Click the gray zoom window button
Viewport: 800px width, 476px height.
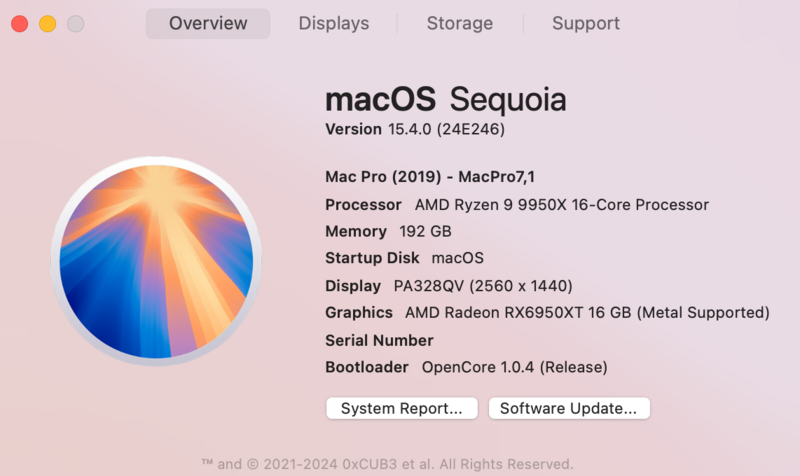[75, 24]
